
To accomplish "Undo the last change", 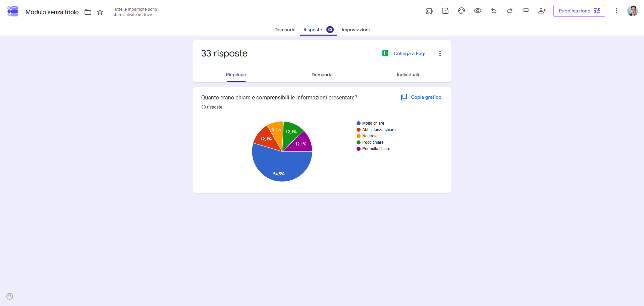I will coord(494,11).
